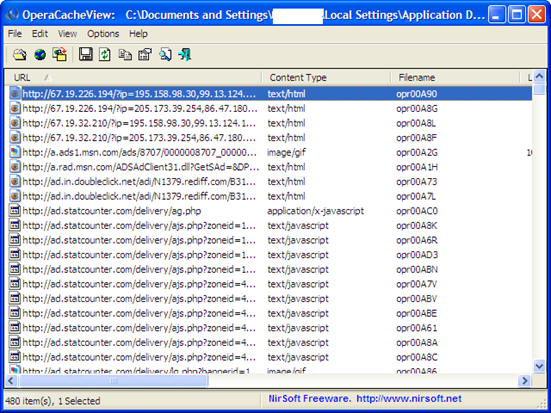
Task: Click the horizontal scrollbar thumb
Action: point(113,381)
